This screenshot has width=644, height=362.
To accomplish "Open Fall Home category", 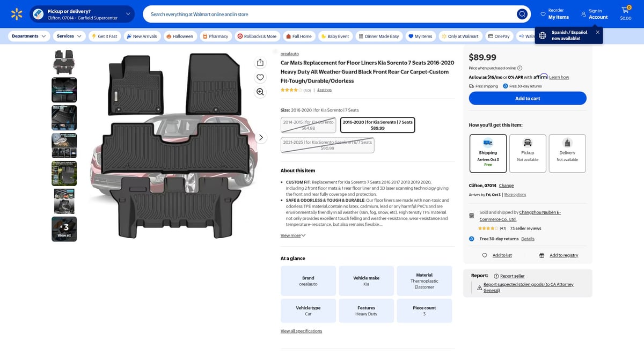I will [299, 36].
